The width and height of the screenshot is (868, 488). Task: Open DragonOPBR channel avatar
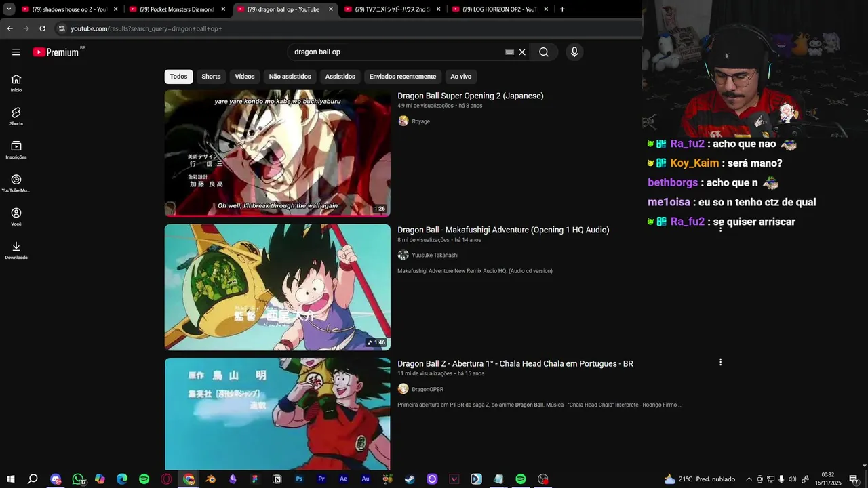(403, 389)
